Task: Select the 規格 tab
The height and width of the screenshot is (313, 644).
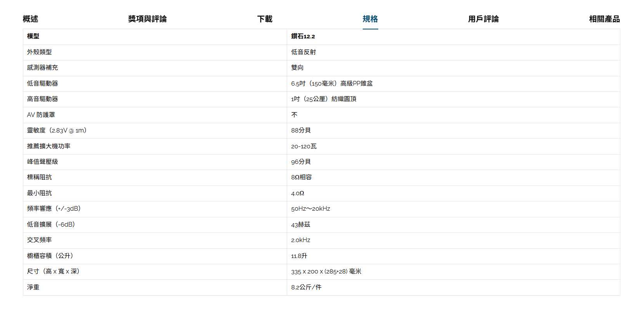Action: pyautogui.click(x=370, y=19)
